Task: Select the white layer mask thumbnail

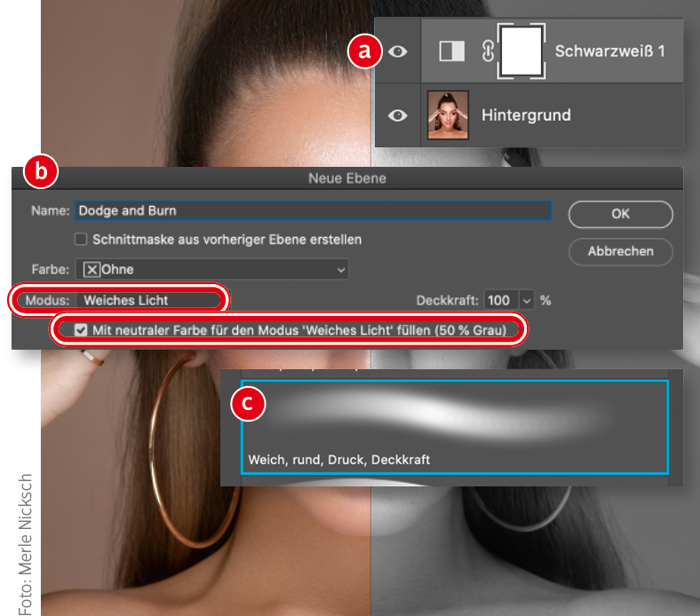Action: point(521,51)
